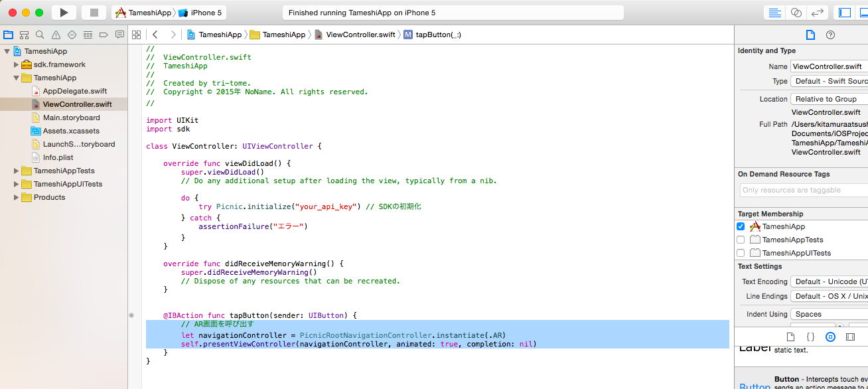Open the Type dropdown in Identity and Type
This screenshot has width=868, height=389.
click(x=829, y=81)
